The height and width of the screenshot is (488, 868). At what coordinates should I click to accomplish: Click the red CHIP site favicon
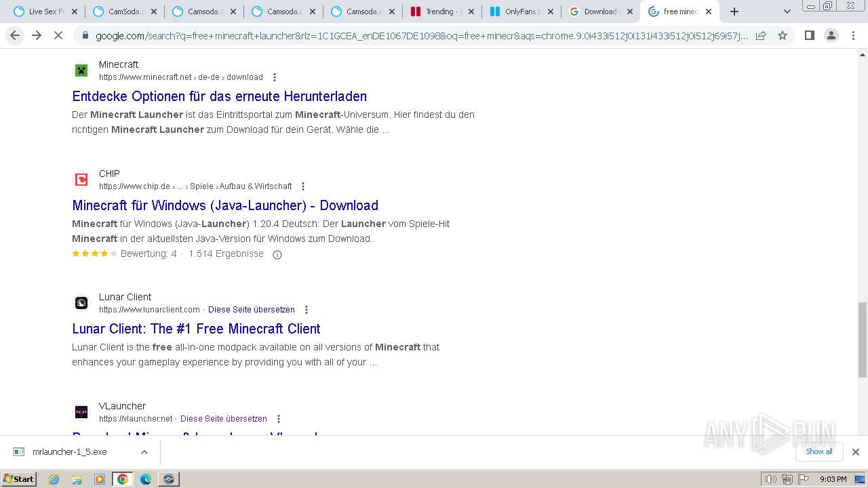click(81, 180)
